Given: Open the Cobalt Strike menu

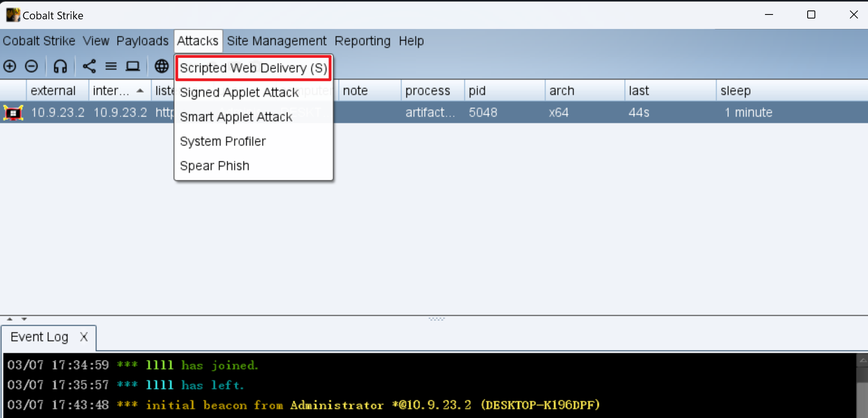Looking at the screenshot, I should coord(39,41).
